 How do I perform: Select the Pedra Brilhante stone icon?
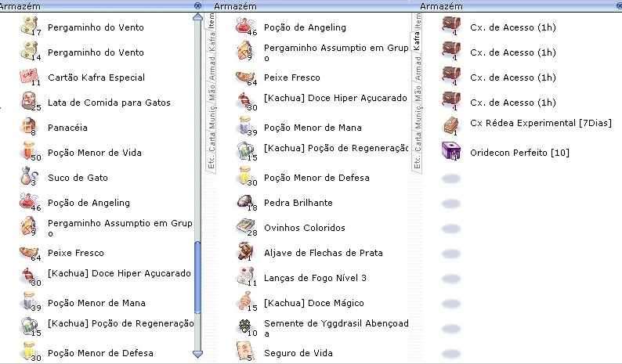pos(246,201)
